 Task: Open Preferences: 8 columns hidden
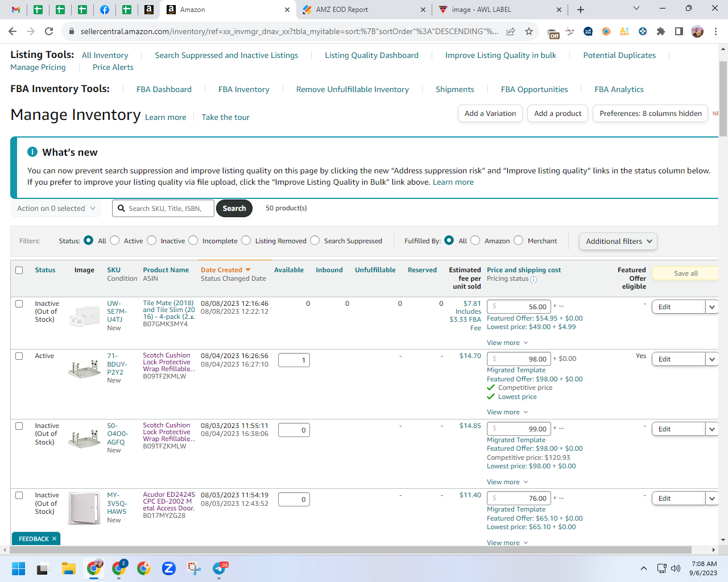pos(651,114)
